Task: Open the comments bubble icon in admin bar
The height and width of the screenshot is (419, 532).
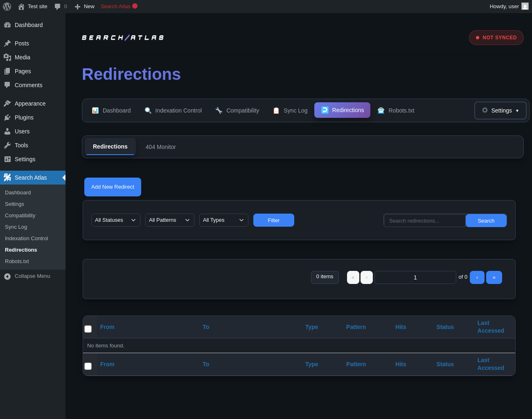Action: coord(57,7)
